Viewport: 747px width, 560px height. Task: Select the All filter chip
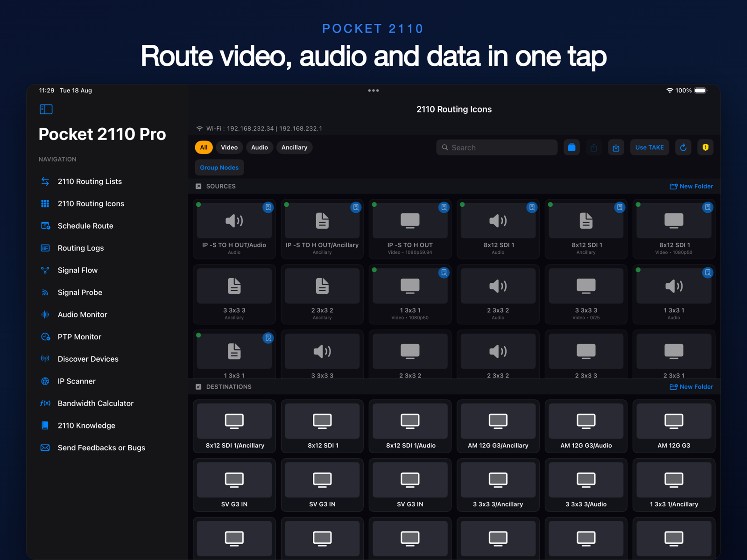tap(204, 147)
